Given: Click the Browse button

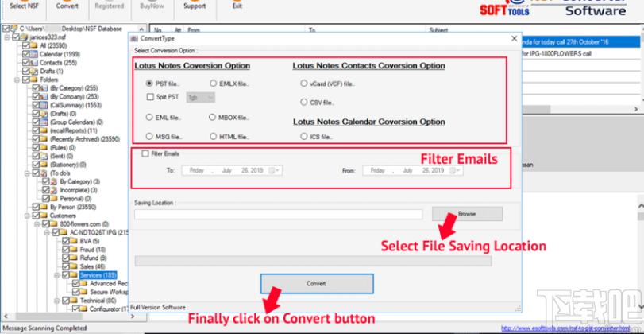Looking at the screenshot, I should point(467,214).
